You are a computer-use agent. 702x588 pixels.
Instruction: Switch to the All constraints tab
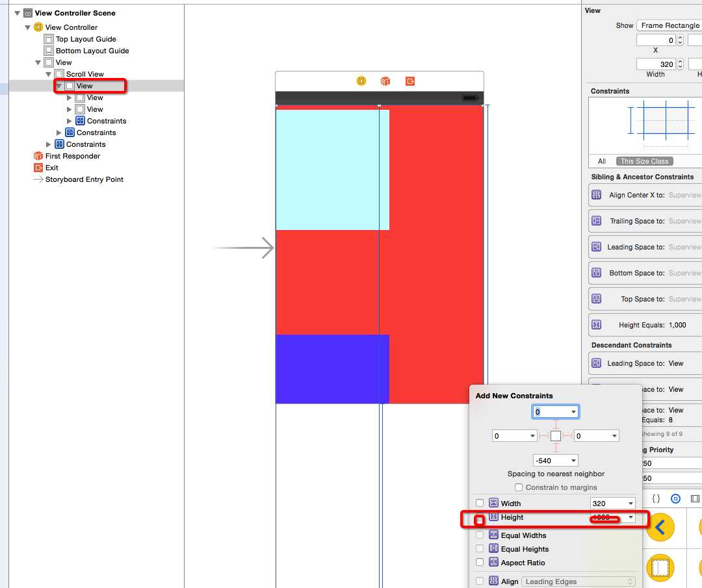[x=602, y=161]
